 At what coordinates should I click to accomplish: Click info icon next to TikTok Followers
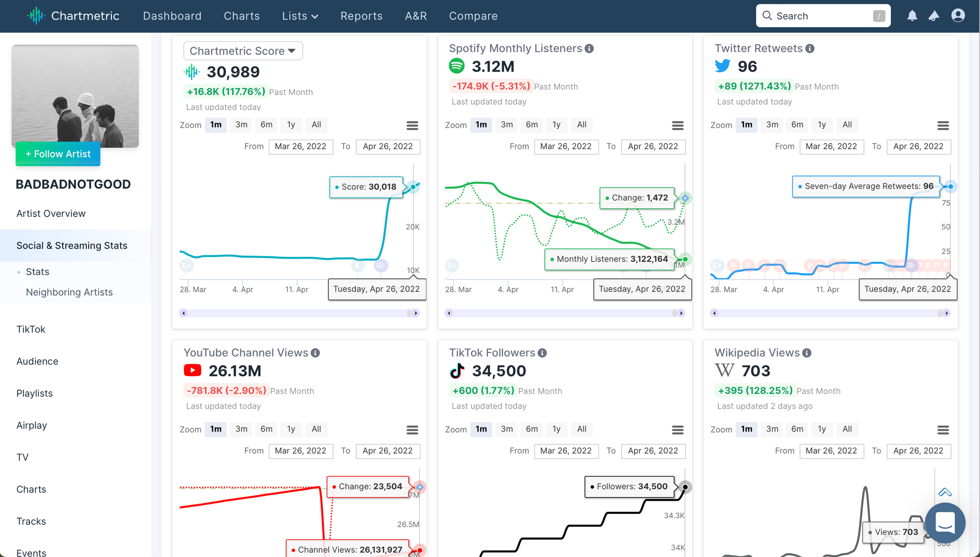click(542, 353)
